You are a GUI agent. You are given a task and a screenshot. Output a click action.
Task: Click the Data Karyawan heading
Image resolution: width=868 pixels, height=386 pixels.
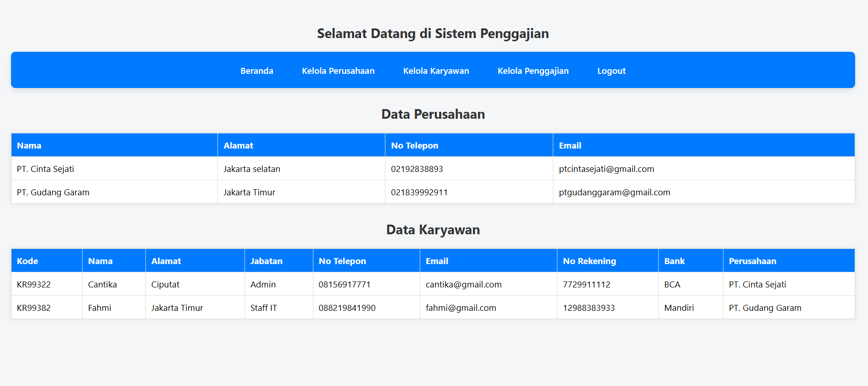(433, 230)
